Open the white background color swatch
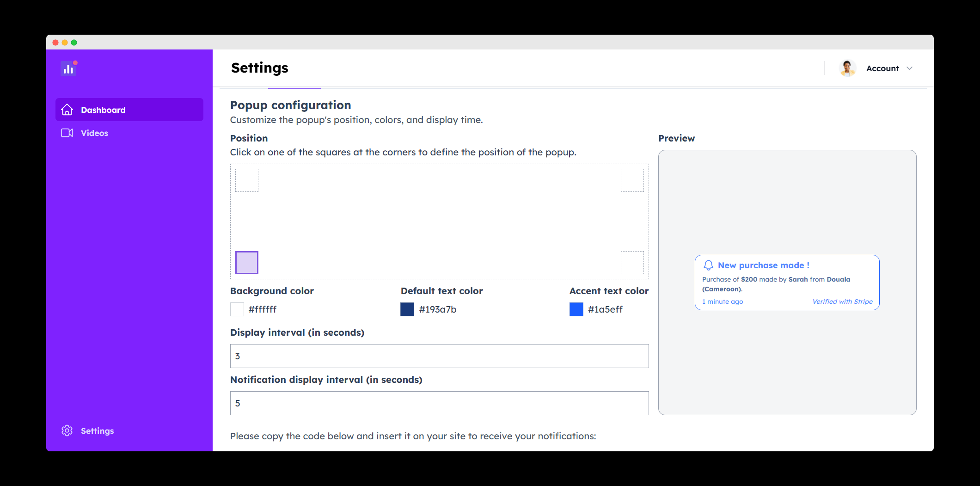Screen dimensions: 980x486 tap(237, 309)
